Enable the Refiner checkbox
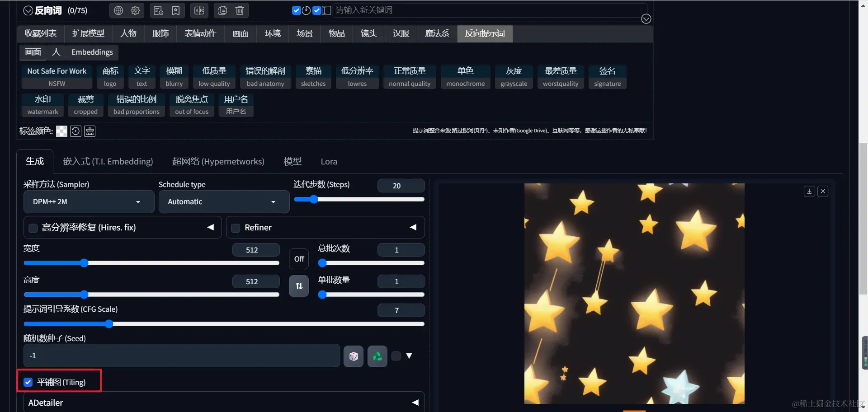 point(236,228)
